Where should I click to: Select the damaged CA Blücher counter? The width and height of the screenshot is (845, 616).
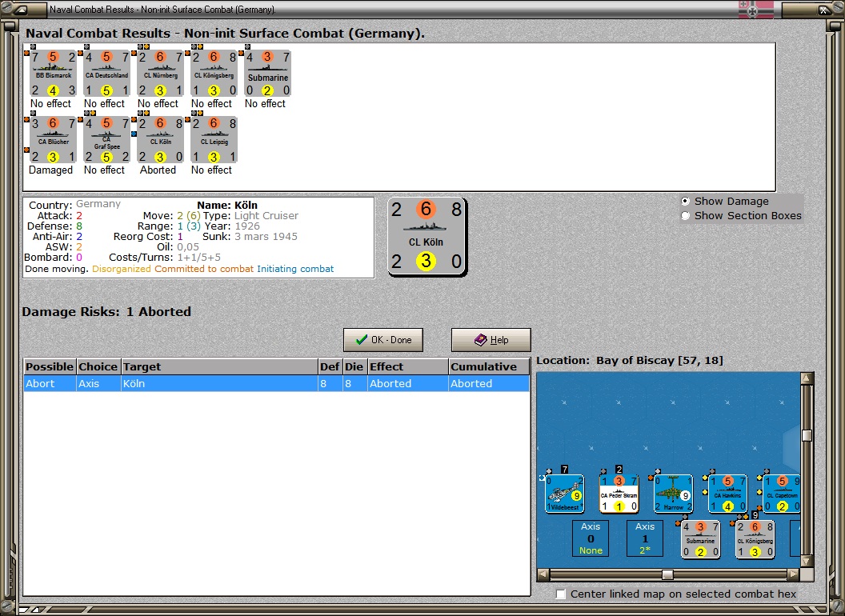tap(53, 140)
